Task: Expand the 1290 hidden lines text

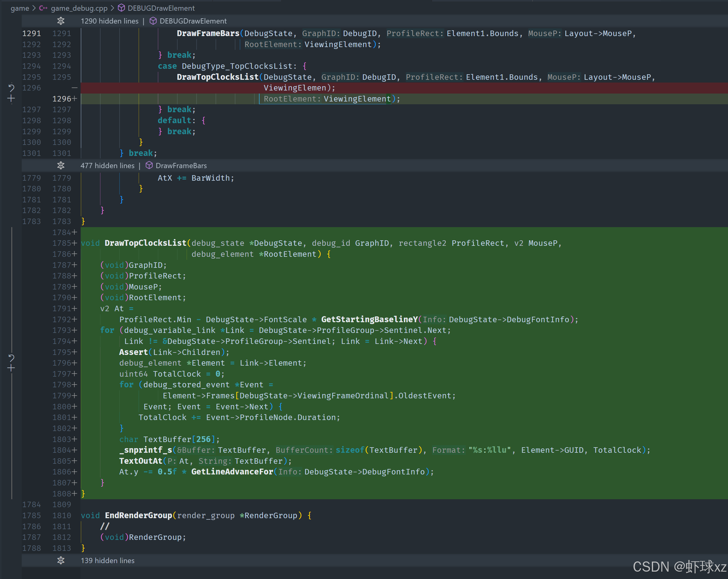Action: pyautogui.click(x=109, y=21)
